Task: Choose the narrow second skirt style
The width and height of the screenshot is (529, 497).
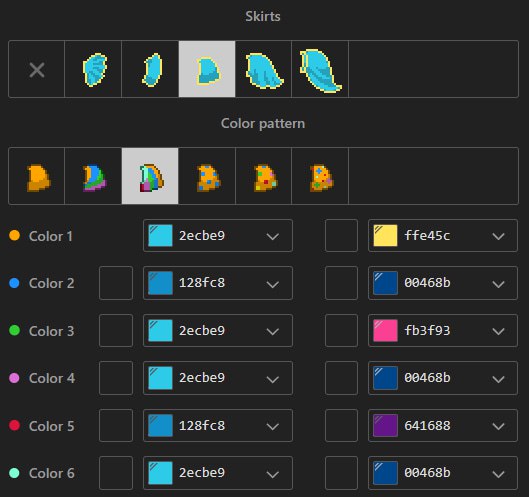Action: tap(150, 69)
